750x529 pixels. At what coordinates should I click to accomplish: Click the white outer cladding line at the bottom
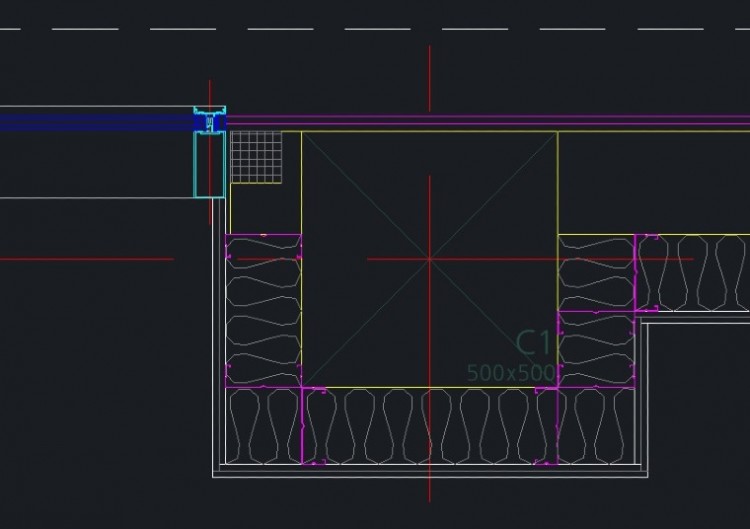430,475
